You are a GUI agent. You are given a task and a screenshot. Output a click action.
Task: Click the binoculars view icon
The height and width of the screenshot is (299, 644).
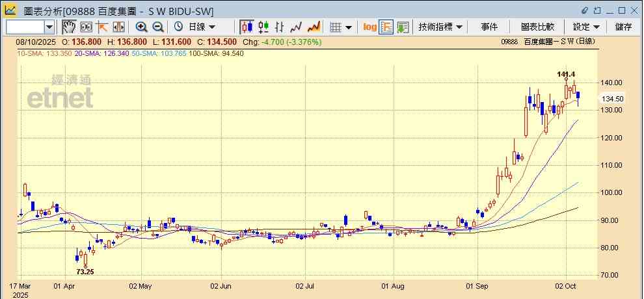[x=85, y=27]
